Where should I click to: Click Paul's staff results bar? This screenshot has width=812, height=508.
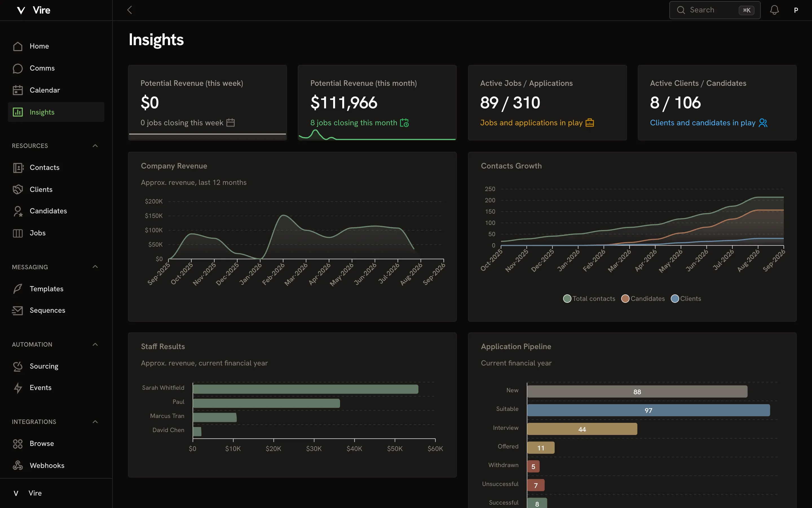coord(266,403)
